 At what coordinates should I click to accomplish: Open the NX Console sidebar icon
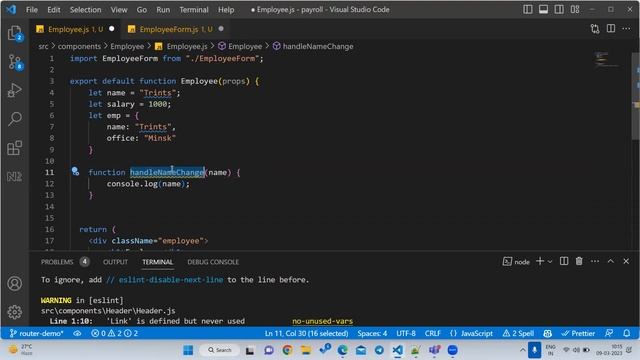tap(15, 176)
